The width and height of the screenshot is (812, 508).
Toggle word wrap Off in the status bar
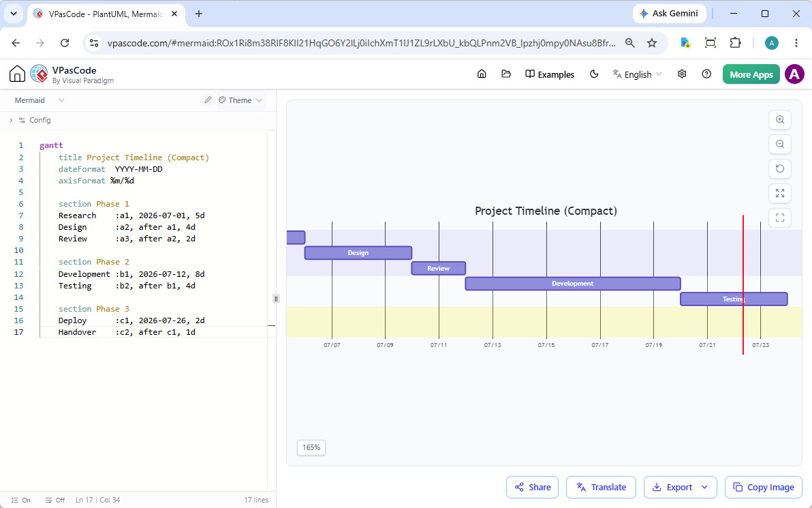[55, 500]
